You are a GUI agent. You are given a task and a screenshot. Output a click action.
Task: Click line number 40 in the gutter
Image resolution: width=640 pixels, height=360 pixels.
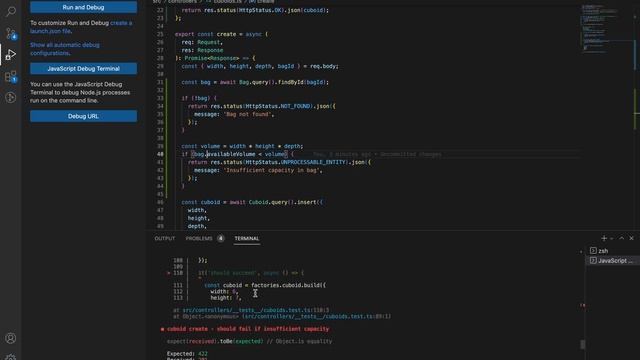[160, 154]
